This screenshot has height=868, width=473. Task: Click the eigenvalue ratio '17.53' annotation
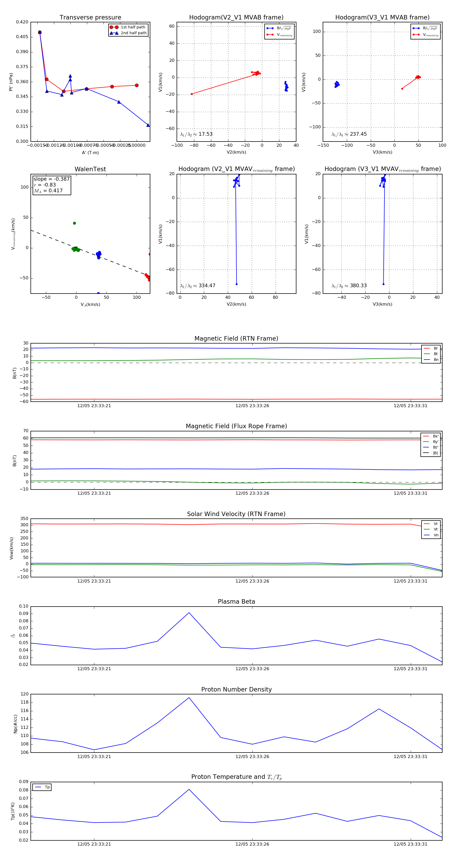coord(196,134)
